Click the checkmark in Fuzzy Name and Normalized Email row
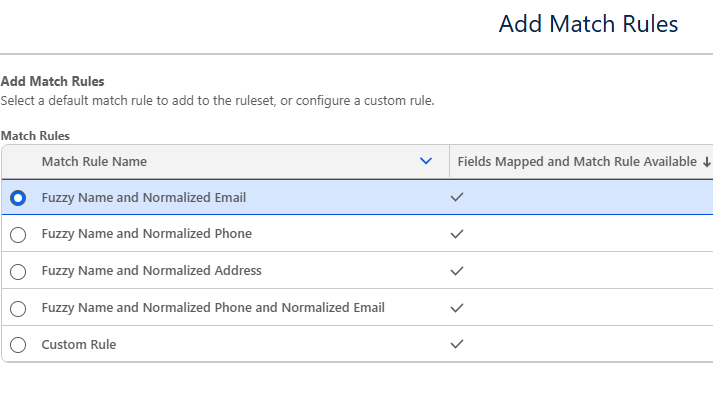This screenshot has width=713, height=399. pos(457,197)
